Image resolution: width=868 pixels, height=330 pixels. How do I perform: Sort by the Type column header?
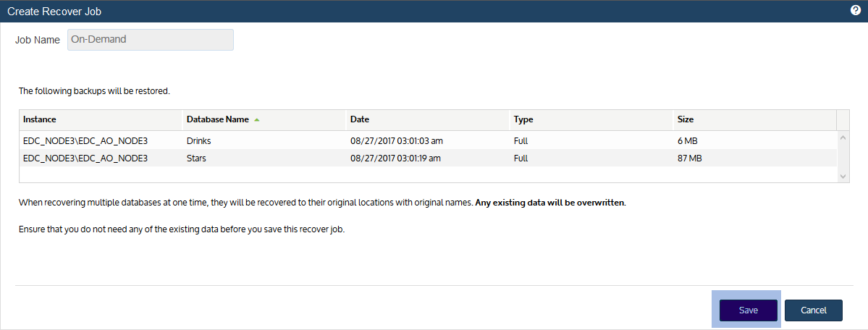tap(591, 119)
